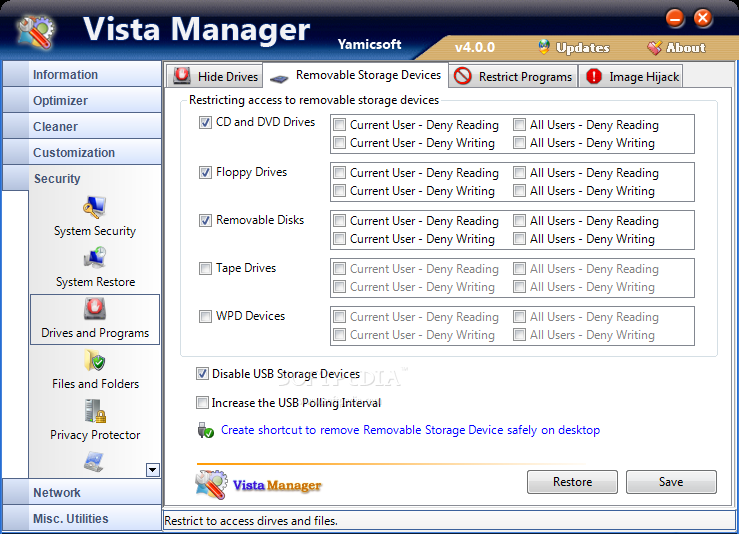This screenshot has width=739, height=534.
Task: Open Privacy Protector padlock icon
Action: click(x=95, y=411)
